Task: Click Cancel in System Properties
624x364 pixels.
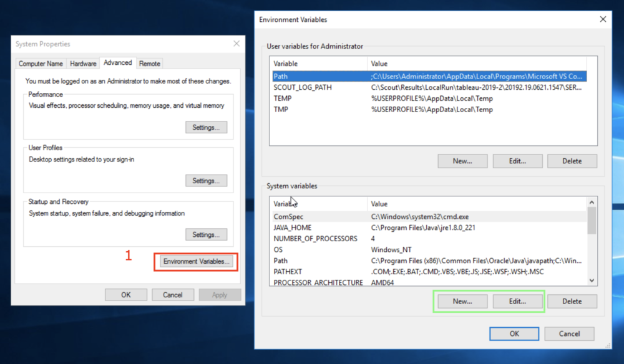Action: (173, 295)
